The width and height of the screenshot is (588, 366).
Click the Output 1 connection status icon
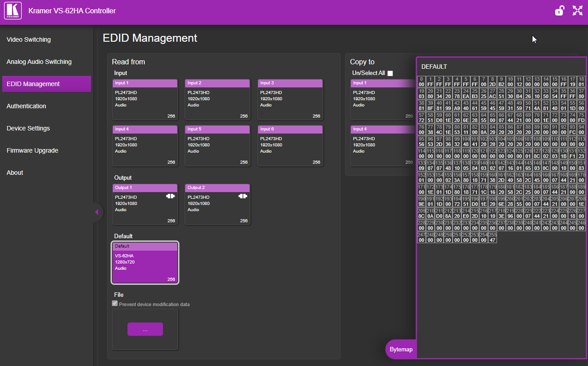(171, 196)
